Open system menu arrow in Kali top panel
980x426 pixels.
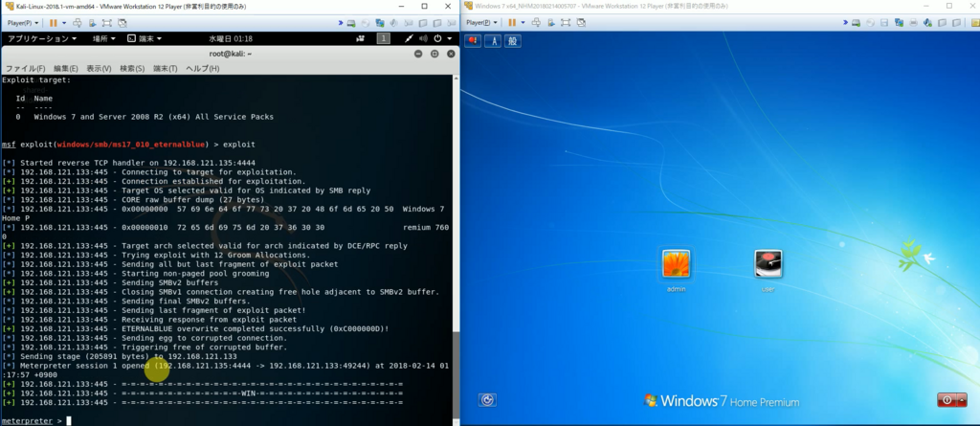tap(450, 39)
